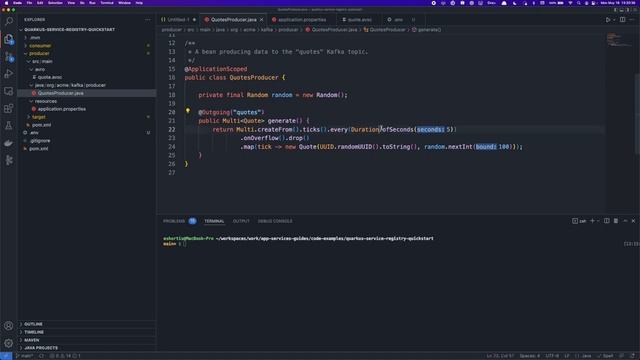Maximize the terminal panel with chevron up
The height and width of the screenshot is (360, 640).
[x=625, y=221]
